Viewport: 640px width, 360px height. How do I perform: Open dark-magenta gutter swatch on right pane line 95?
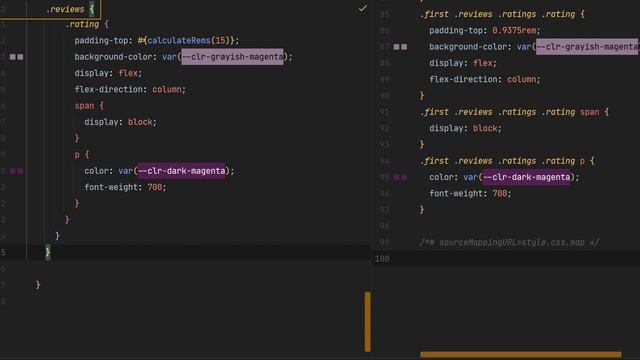tap(400, 177)
